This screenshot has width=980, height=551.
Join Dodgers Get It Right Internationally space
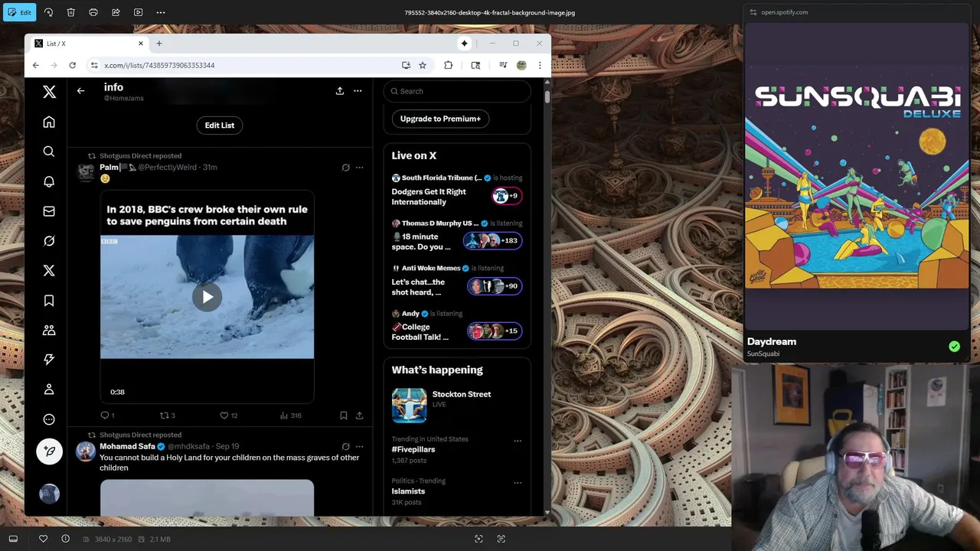point(457,191)
